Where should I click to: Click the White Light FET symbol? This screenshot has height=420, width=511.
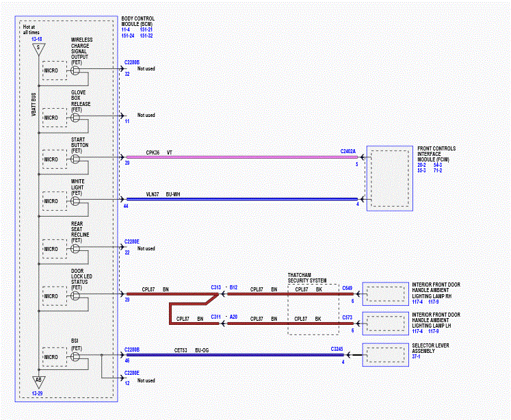75,201
